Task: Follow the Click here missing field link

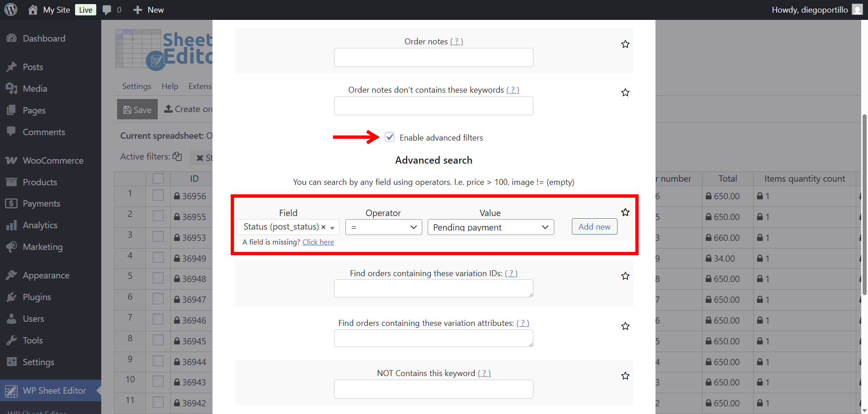Action: click(x=318, y=242)
